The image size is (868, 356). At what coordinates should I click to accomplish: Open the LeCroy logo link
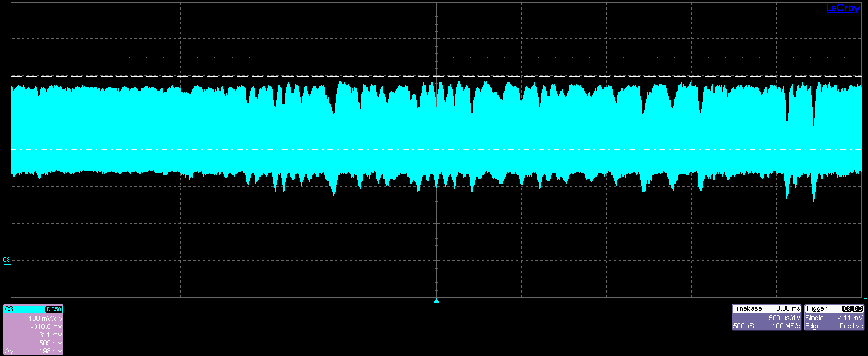click(x=842, y=8)
